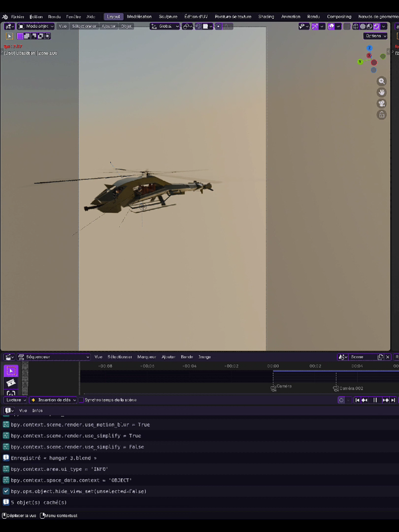Toggle the snapping magnet button
Image resolution: width=399 pixels, height=532 pixels.
tap(198, 27)
